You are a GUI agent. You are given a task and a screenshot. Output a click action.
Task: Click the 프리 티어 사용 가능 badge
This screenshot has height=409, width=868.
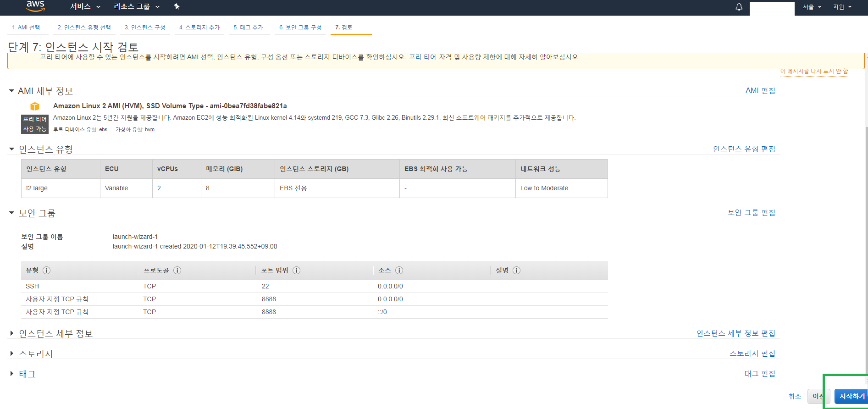coord(35,124)
